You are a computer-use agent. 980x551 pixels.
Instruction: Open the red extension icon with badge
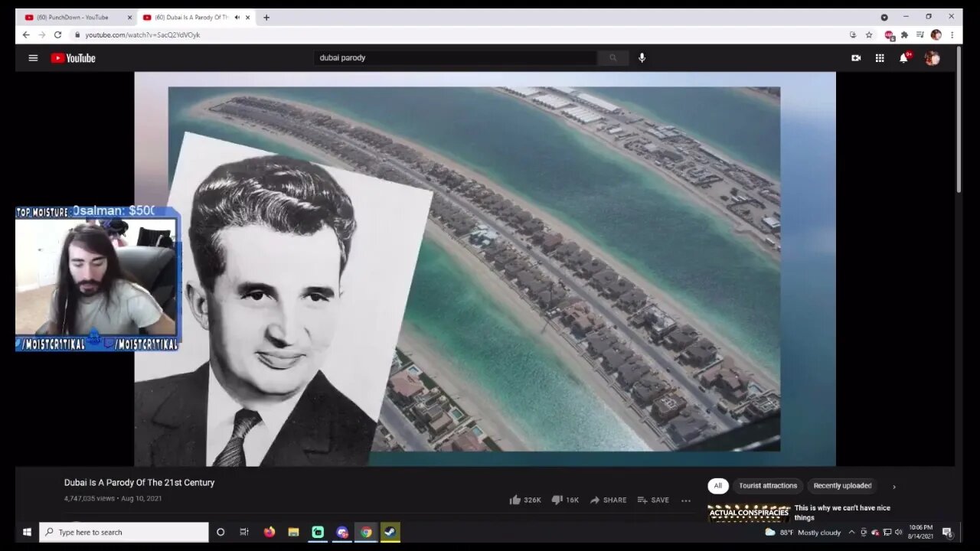[x=889, y=34]
